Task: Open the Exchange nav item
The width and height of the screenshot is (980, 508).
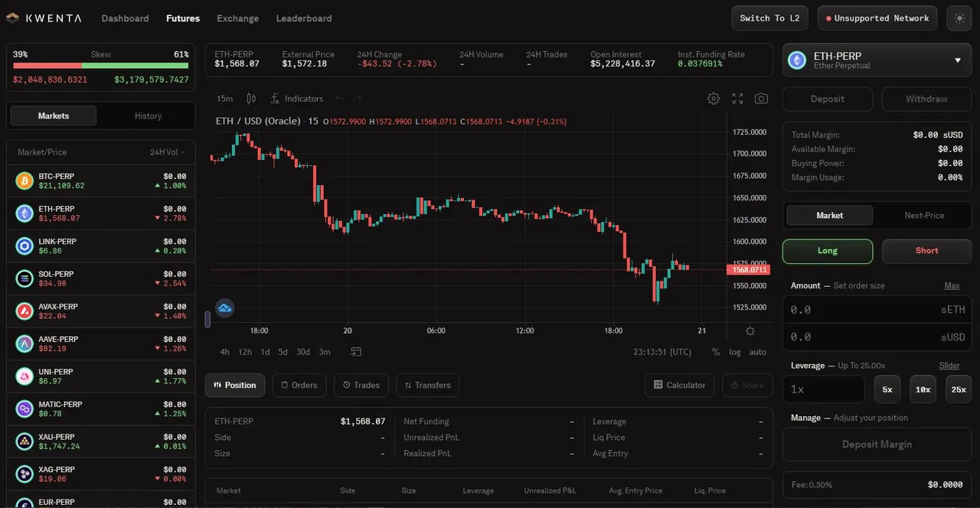Action: pyautogui.click(x=238, y=18)
